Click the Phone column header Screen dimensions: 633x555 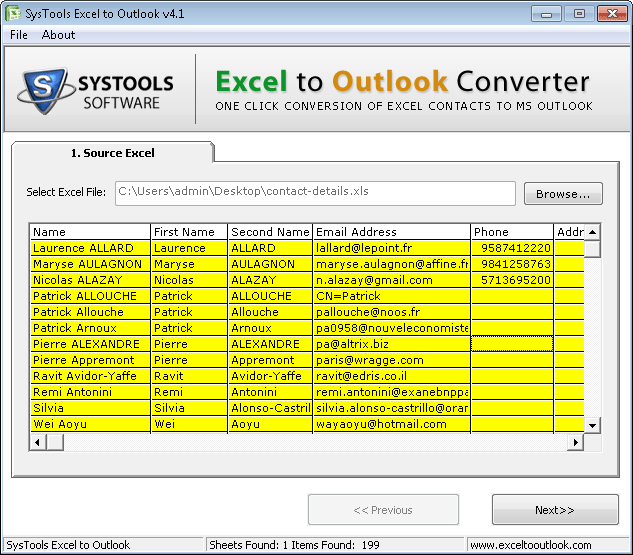click(x=510, y=232)
